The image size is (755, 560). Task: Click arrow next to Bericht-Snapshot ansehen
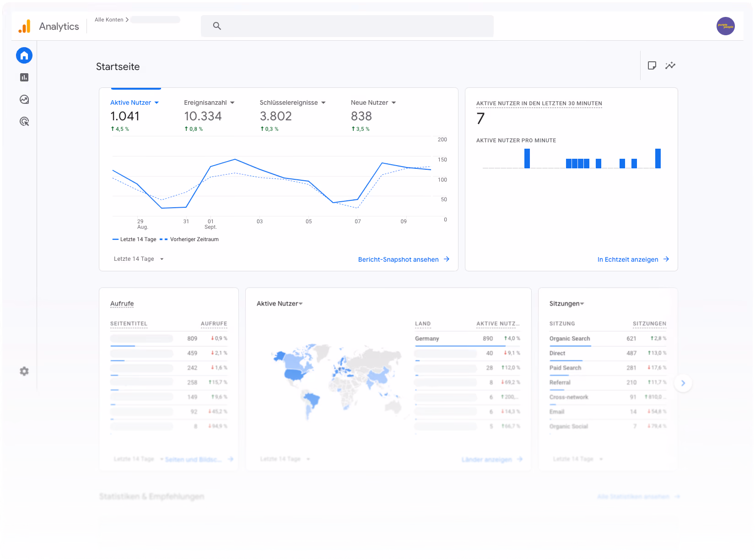(447, 259)
